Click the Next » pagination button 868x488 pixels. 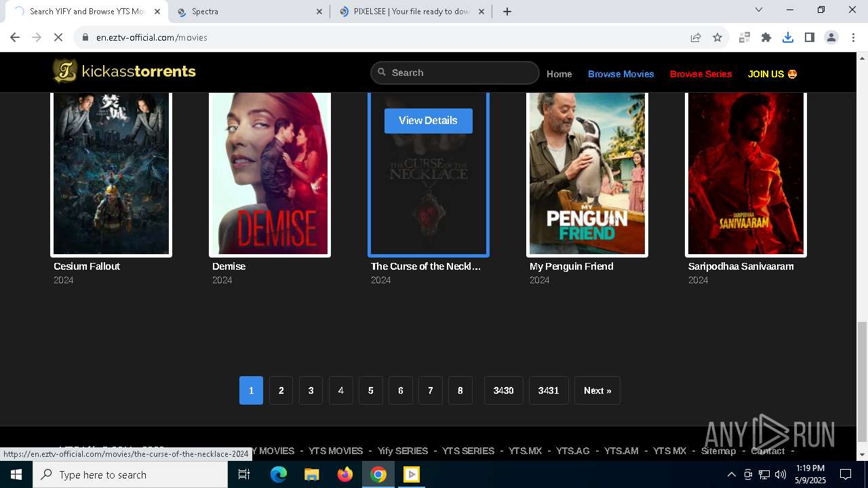coord(597,390)
